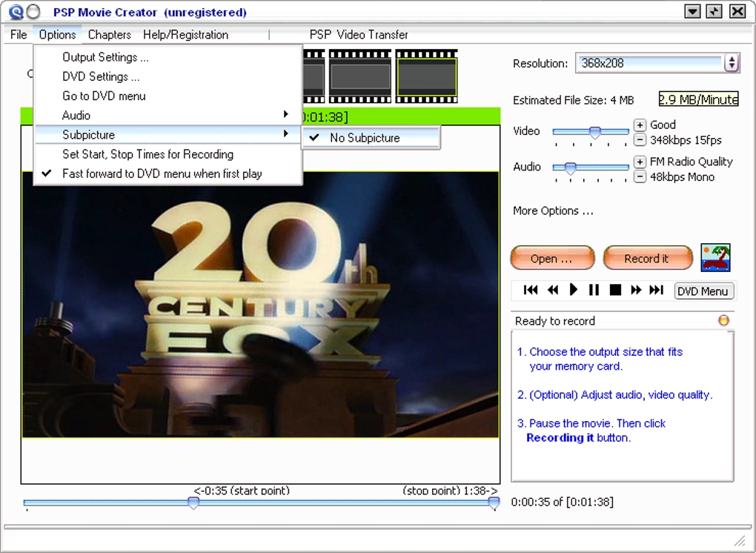Screen dimensions: 756x553
Task: Click the 20th Century Fox video preview
Action: click(x=260, y=305)
